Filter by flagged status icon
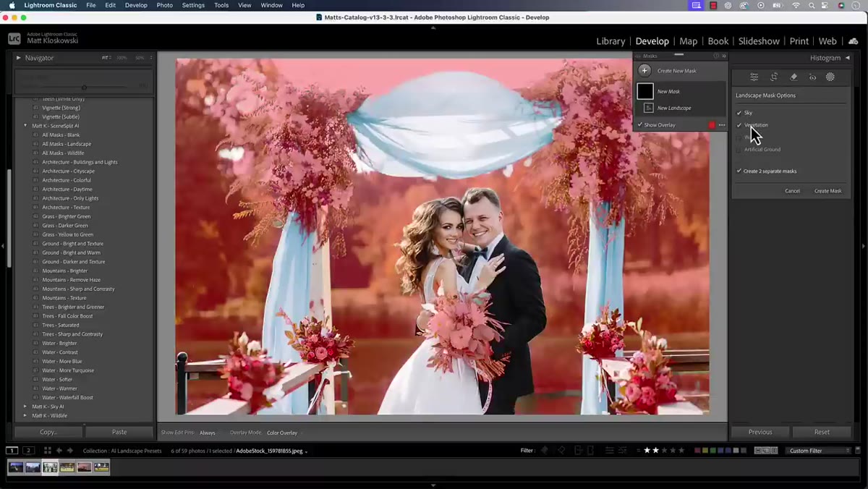The image size is (868, 489). 545,451
